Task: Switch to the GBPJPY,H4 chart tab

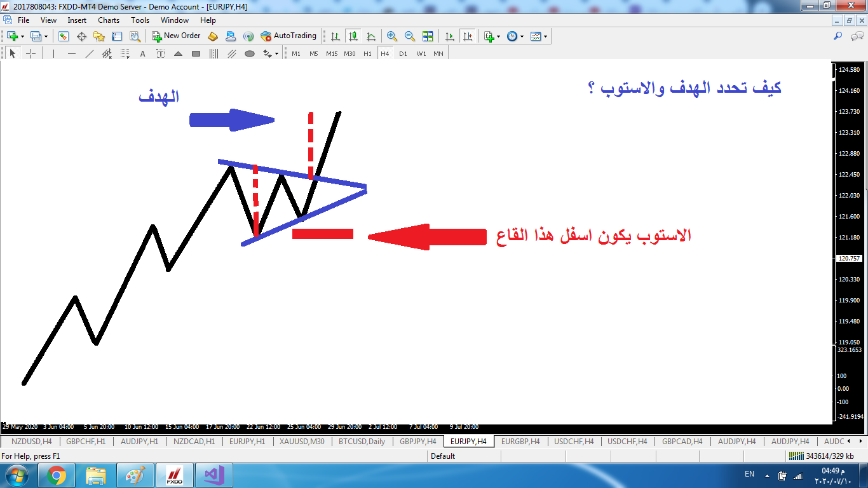Action: [417, 442]
